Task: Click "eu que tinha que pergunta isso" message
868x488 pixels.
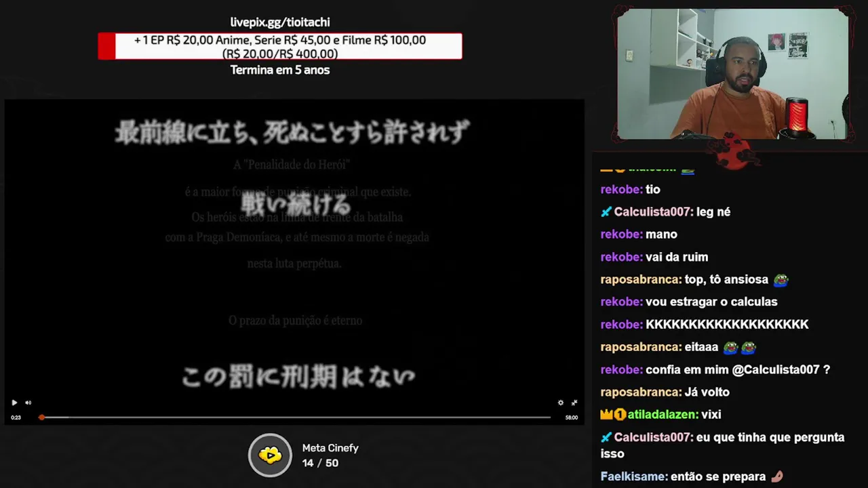Action: click(x=722, y=445)
